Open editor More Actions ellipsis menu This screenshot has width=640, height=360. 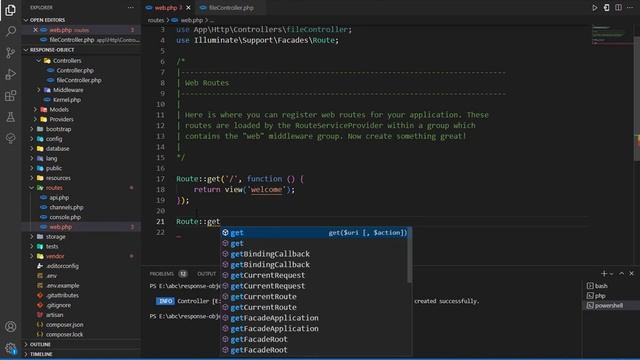(x=630, y=8)
